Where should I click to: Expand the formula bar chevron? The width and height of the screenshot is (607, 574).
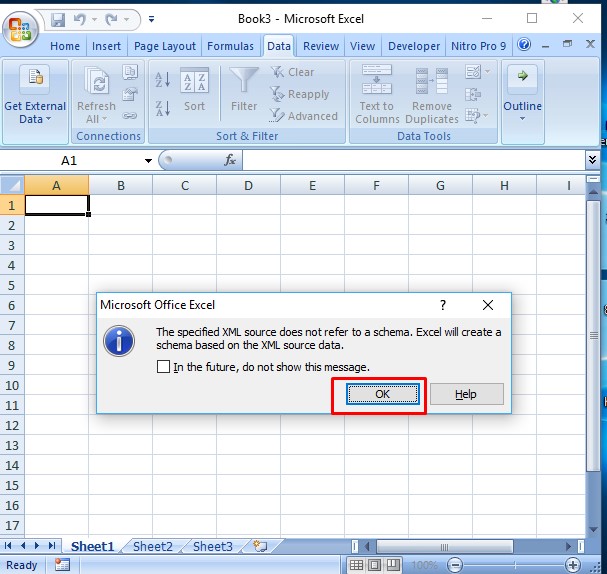coord(592,160)
